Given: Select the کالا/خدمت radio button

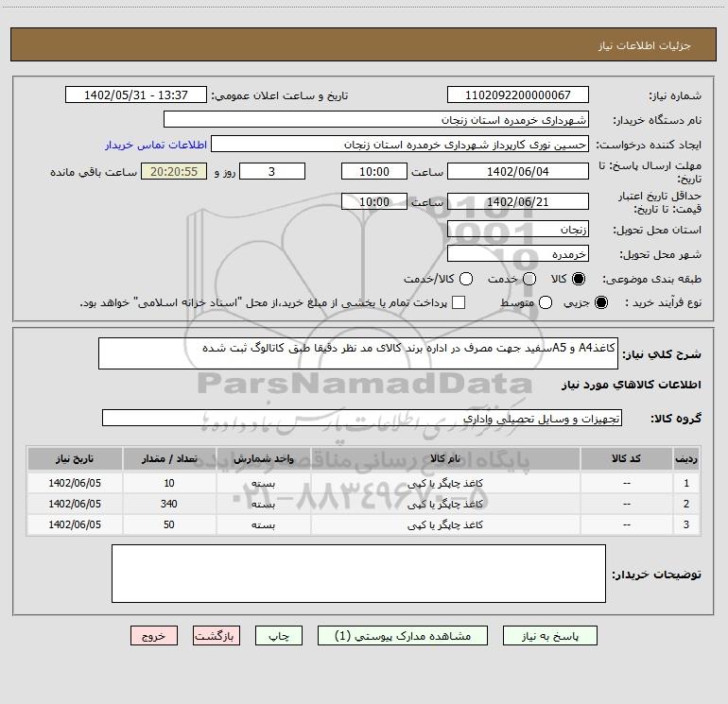Looking at the screenshot, I should pos(466,279).
